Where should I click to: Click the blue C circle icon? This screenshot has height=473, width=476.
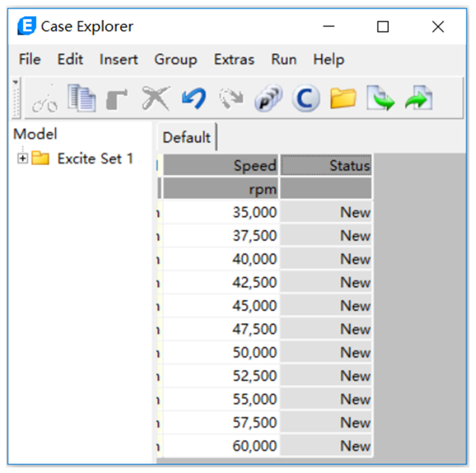click(306, 98)
